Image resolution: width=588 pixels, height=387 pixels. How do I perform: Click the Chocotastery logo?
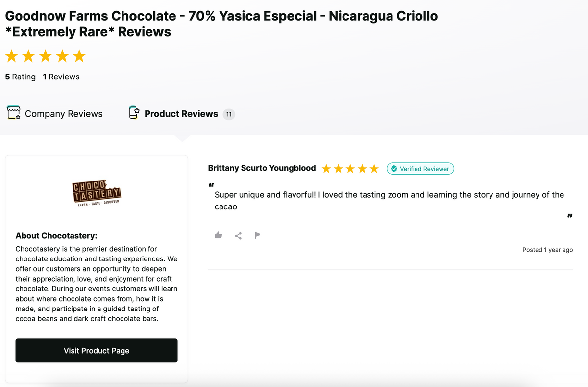[97, 194]
